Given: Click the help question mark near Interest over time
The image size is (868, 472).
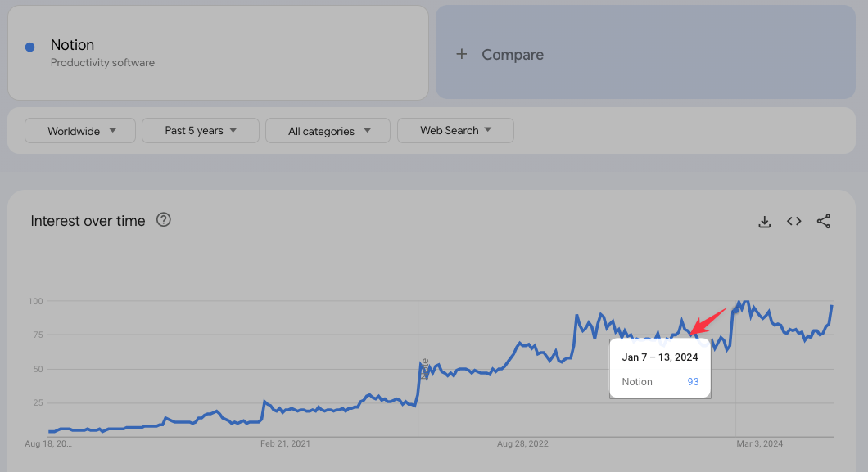Looking at the screenshot, I should [x=163, y=219].
